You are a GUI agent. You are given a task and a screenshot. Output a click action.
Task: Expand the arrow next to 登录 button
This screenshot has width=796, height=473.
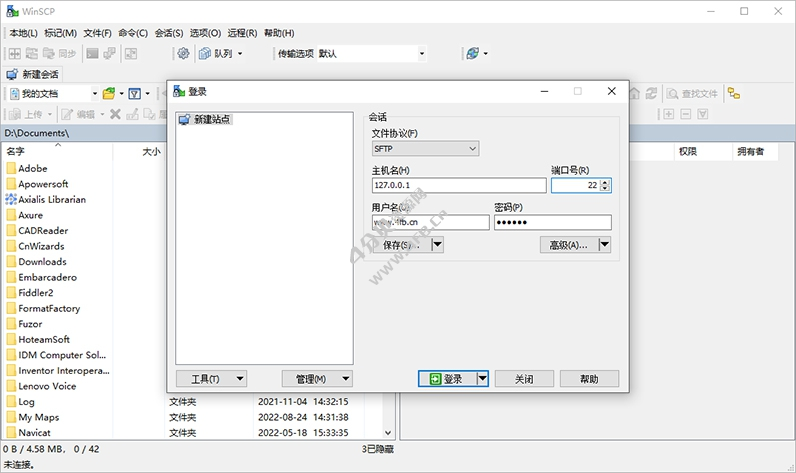tap(482, 379)
